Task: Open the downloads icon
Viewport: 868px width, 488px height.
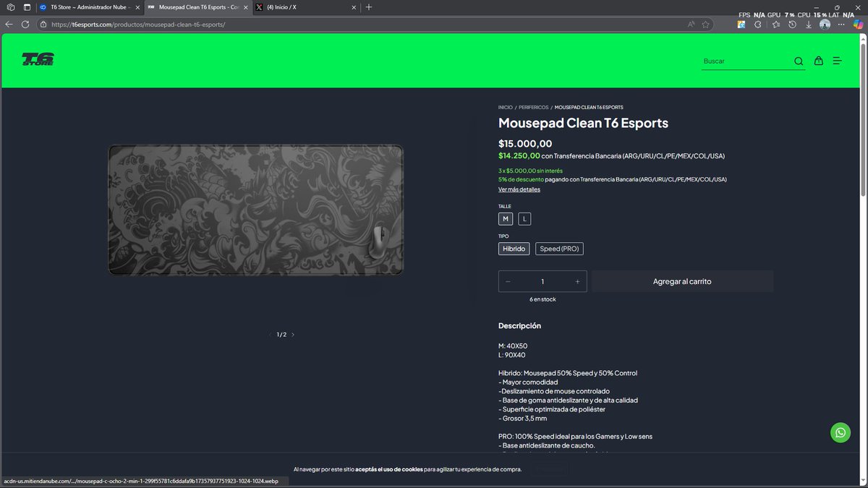Action: click(x=808, y=24)
